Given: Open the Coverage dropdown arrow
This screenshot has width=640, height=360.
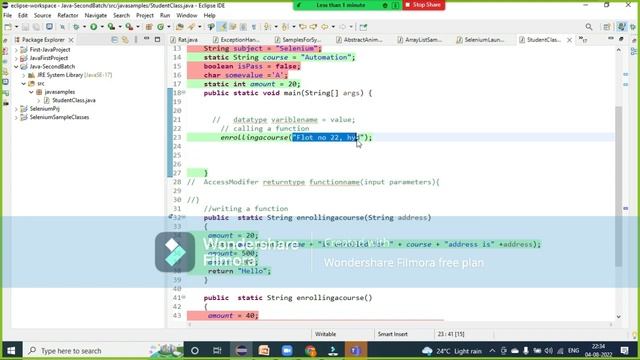Looking at the screenshot, I should click(x=120, y=27).
